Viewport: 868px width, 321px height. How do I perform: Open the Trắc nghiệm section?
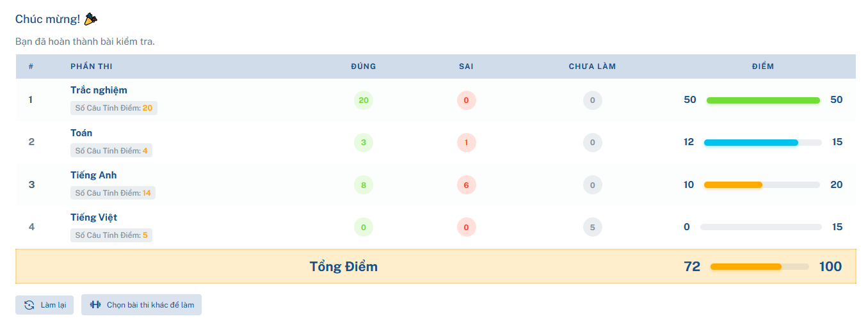tap(99, 90)
